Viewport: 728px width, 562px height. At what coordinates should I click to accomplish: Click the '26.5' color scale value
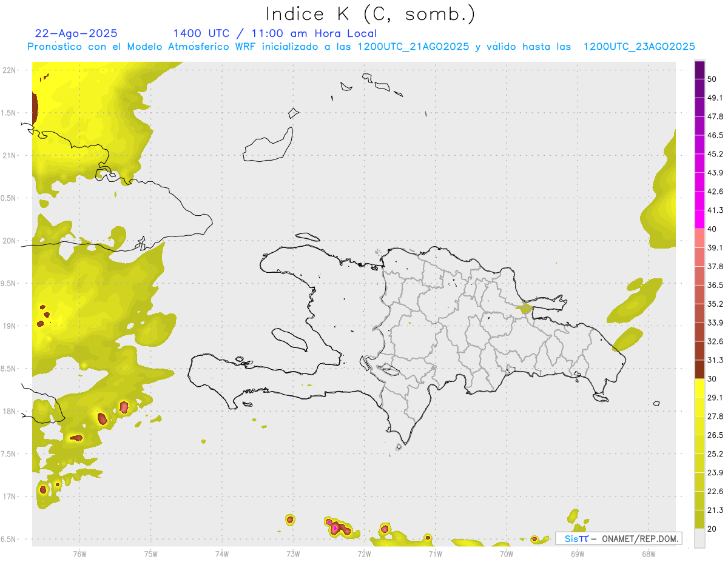point(715,435)
